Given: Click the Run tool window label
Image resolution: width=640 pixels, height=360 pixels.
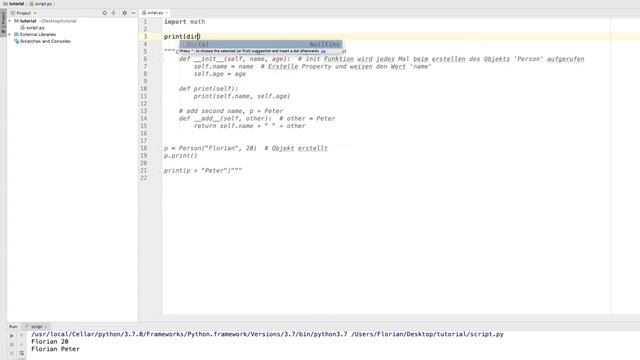Looking at the screenshot, I should coord(13,327).
